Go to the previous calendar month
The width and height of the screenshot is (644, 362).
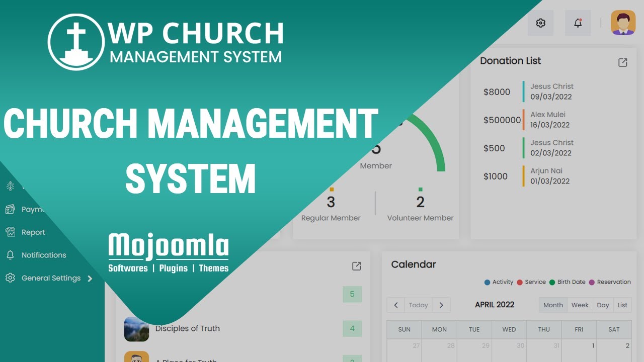tap(396, 305)
